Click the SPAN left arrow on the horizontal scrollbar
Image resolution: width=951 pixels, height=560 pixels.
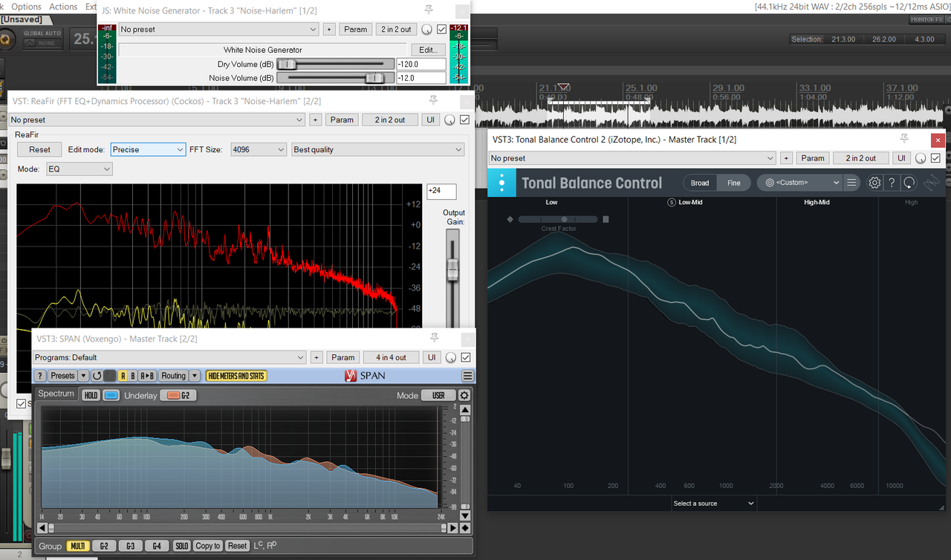42,528
